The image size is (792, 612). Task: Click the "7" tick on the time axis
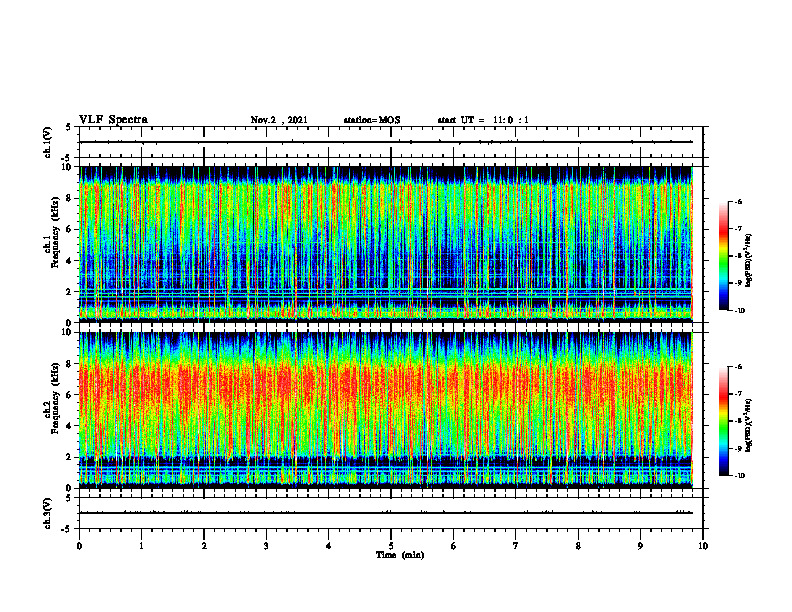(x=516, y=546)
